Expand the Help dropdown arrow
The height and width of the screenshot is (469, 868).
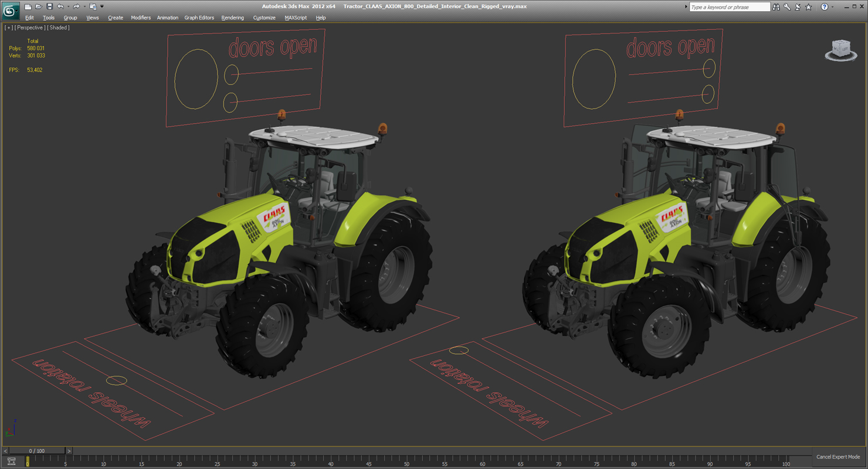tap(832, 7)
